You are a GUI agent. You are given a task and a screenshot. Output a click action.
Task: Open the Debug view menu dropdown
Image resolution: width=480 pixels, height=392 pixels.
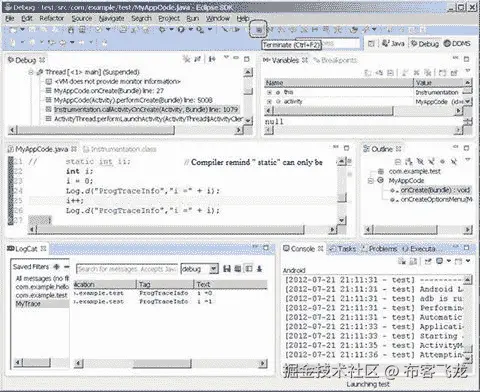(226, 58)
